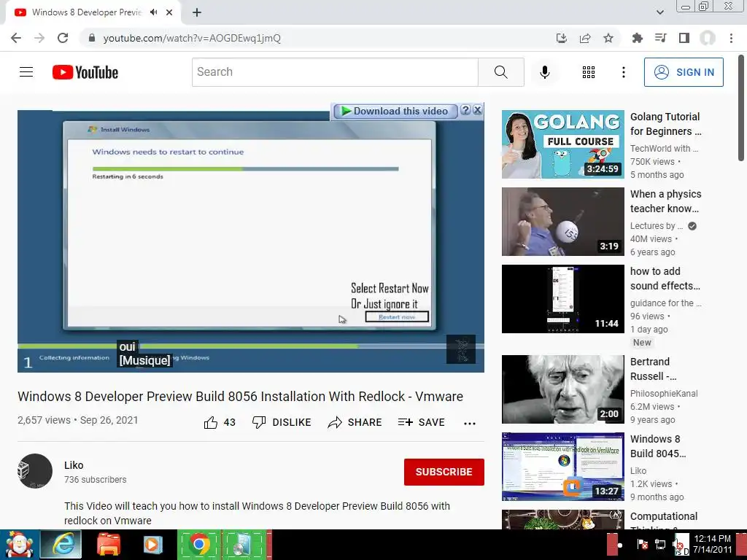The image size is (747, 560).
Task: Click the search magnifier button
Action: click(x=500, y=72)
